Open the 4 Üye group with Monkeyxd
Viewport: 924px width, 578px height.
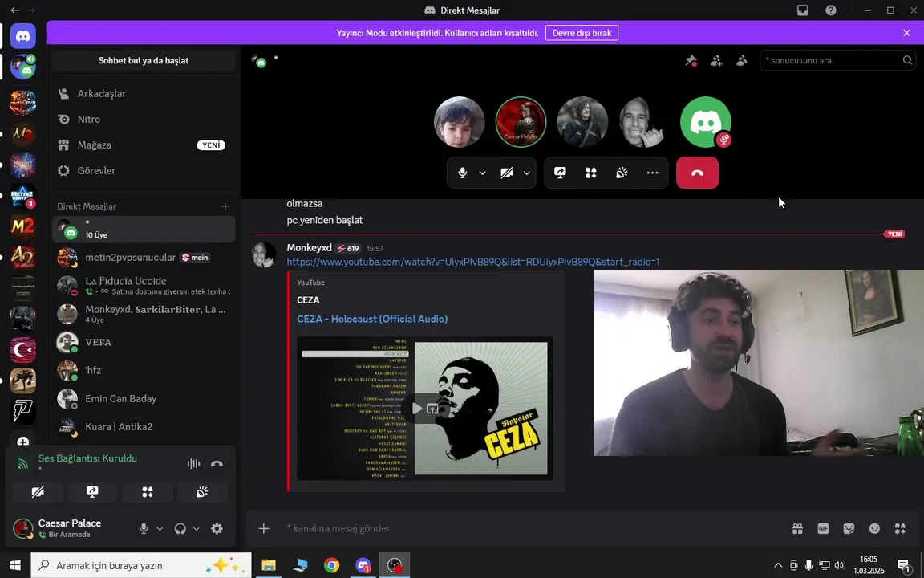click(x=144, y=314)
